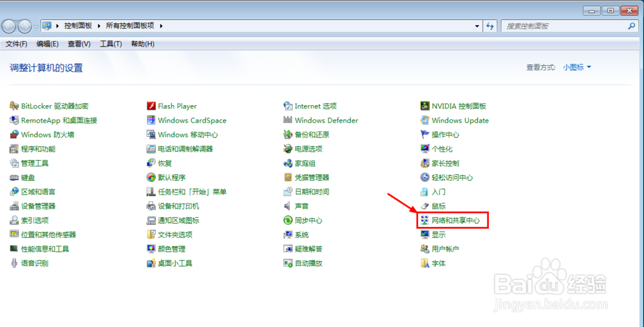This screenshot has height=327, width=644.
Task: Open the 家长控制 item
Action: (446, 163)
